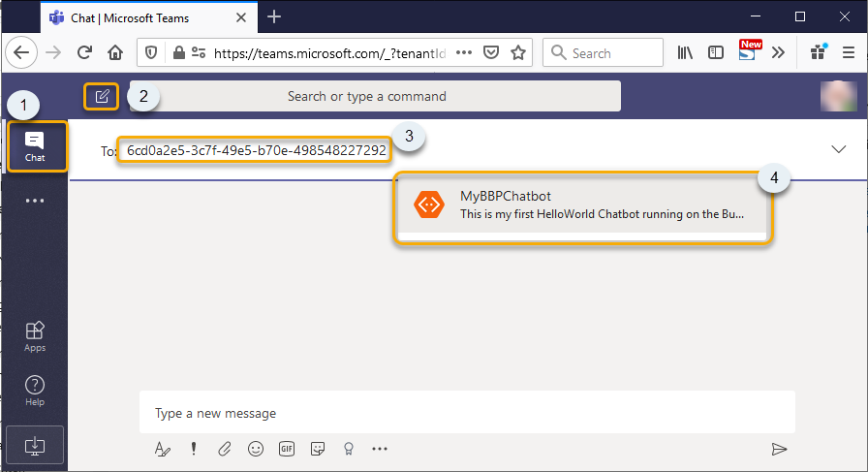Screen dimensions: 868x472
Task: Click browser Back arrow
Action: click(x=21, y=52)
